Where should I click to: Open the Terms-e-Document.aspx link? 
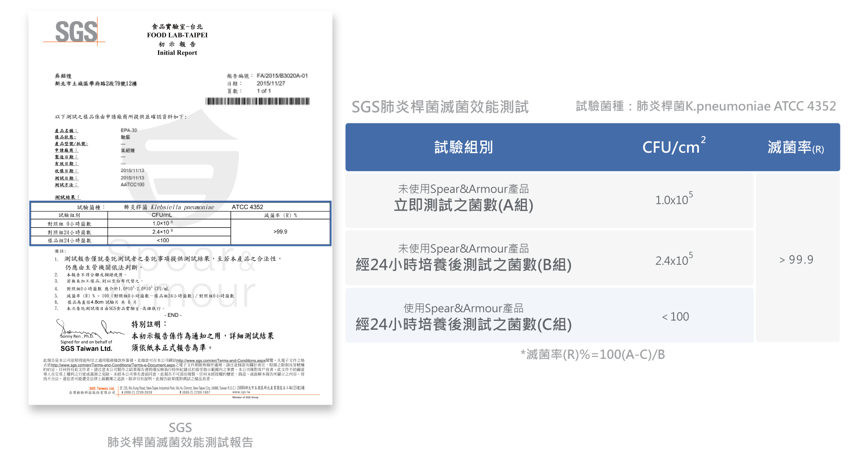click(x=113, y=365)
